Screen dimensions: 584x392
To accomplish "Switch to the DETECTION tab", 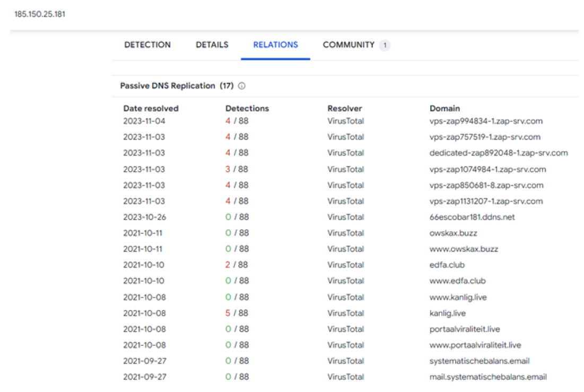I will 147,45.
